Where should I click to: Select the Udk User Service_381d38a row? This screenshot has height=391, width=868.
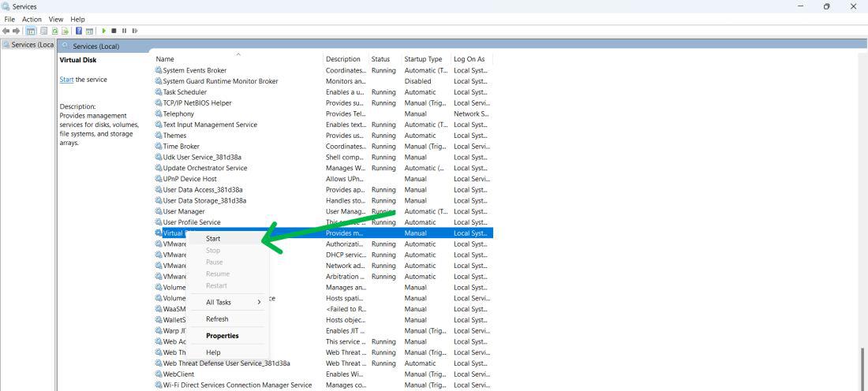324,157
